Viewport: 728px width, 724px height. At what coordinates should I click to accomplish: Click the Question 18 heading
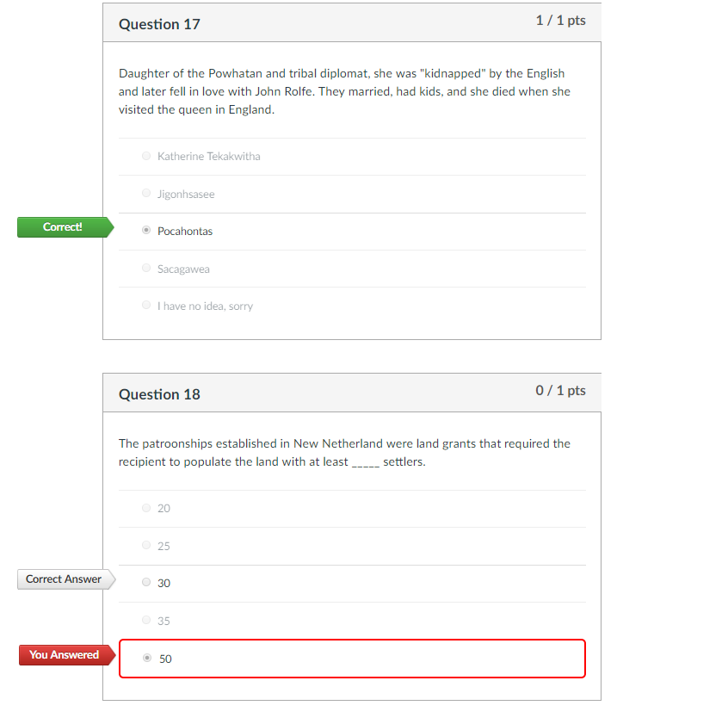pyautogui.click(x=159, y=394)
